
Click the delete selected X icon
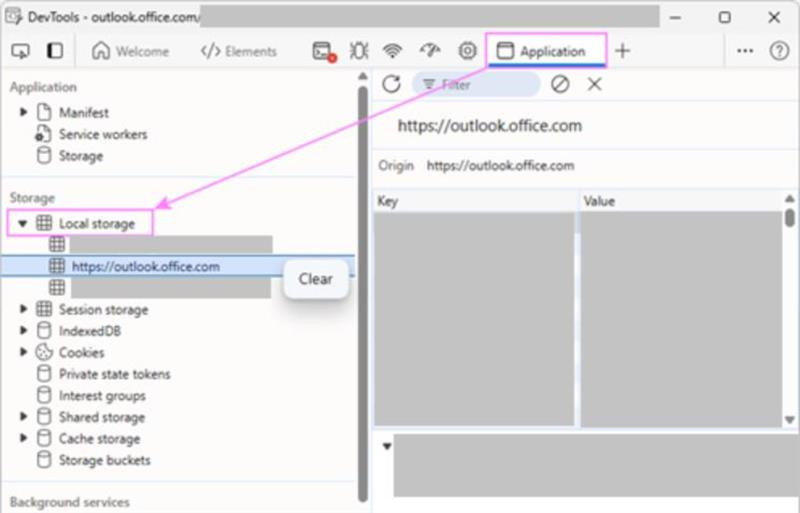coord(594,84)
